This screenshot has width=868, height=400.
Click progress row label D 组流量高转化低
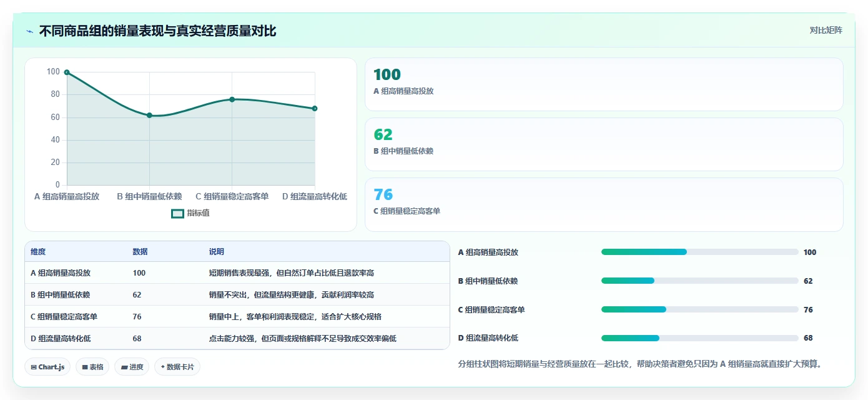(488, 338)
